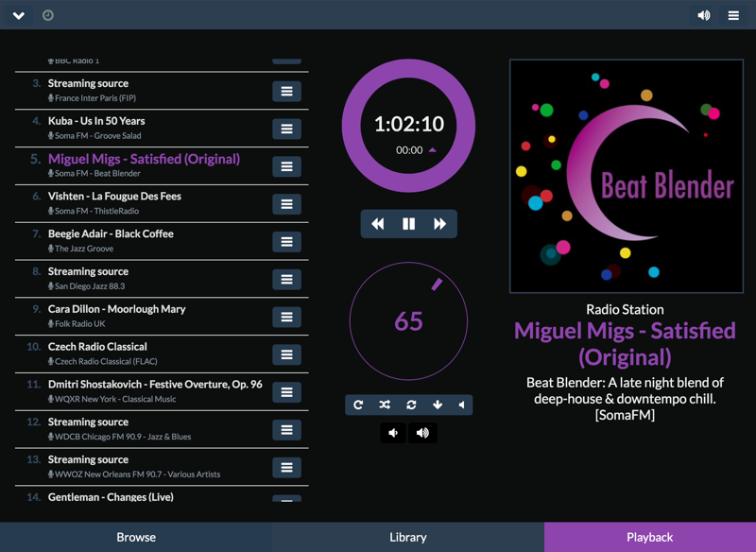Select 'Miguel Migs - Satisfied (Original)' in the queue
756x552 pixels.
point(145,159)
